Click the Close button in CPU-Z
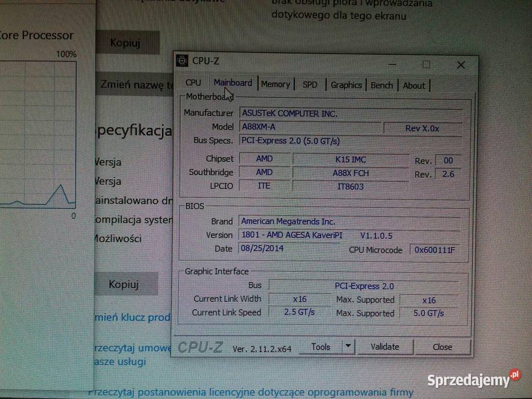The width and height of the screenshot is (532, 399). click(x=442, y=347)
